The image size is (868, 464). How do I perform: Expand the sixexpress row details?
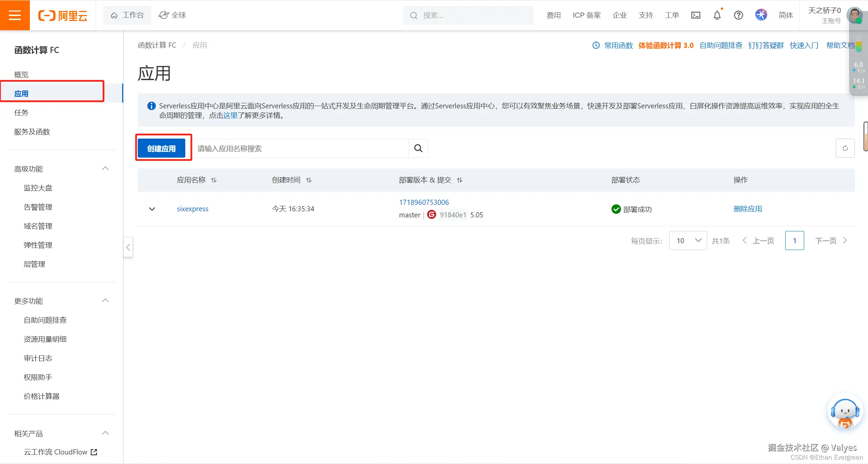[152, 209]
